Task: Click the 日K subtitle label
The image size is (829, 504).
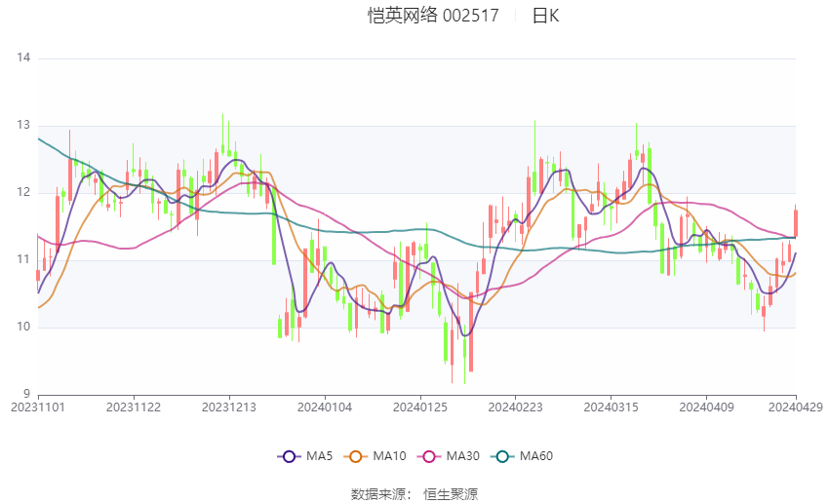Action: point(545,16)
